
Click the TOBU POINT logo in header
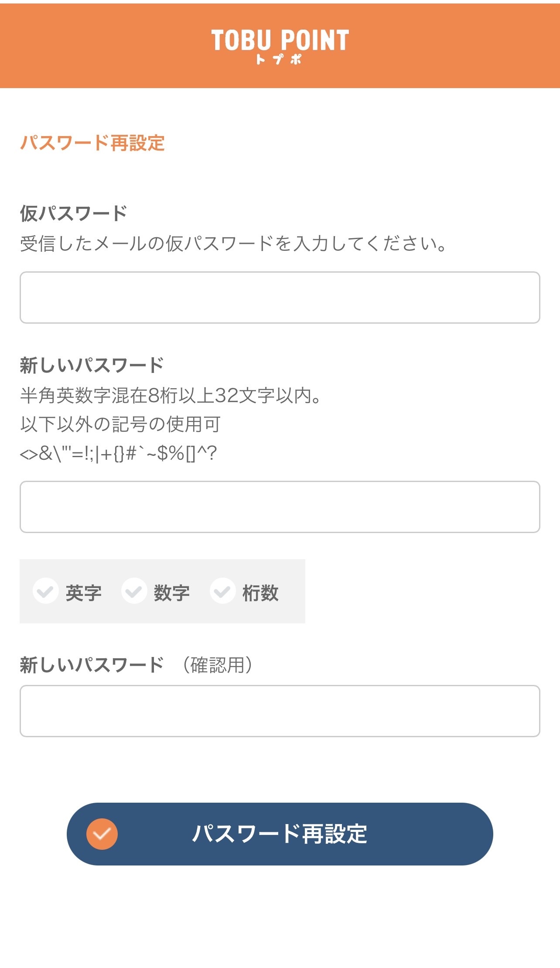click(280, 40)
